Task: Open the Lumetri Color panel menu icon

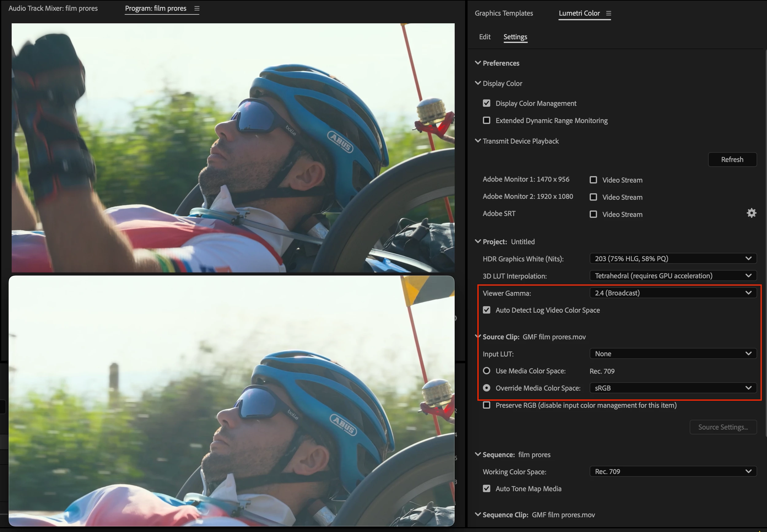Action: tap(609, 13)
